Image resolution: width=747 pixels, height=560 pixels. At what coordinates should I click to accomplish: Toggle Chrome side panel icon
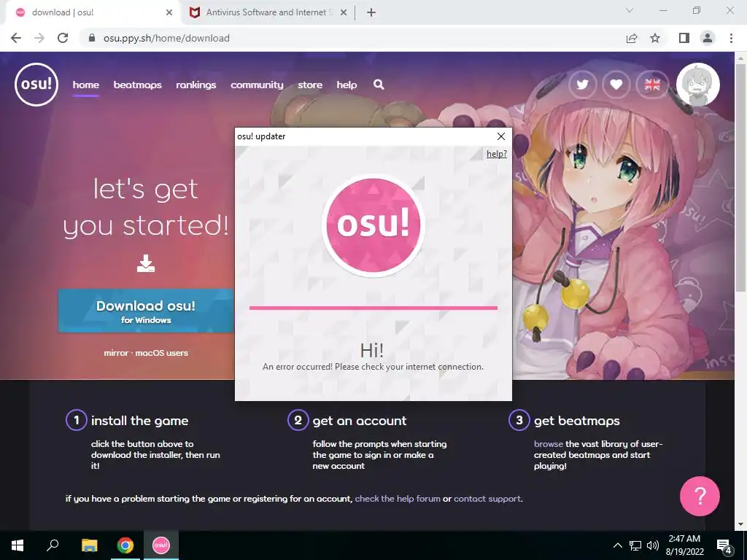(x=684, y=38)
